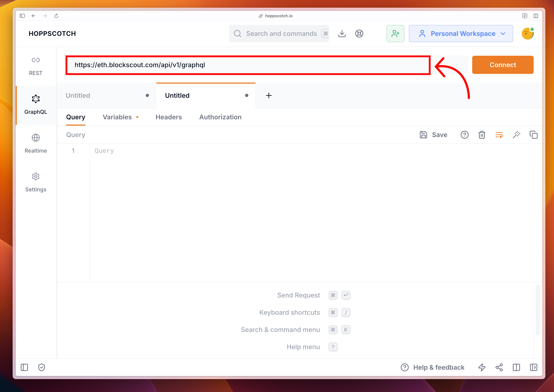This screenshot has height=392, width=554.
Task: Click the Search and commands box
Action: pos(279,34)
